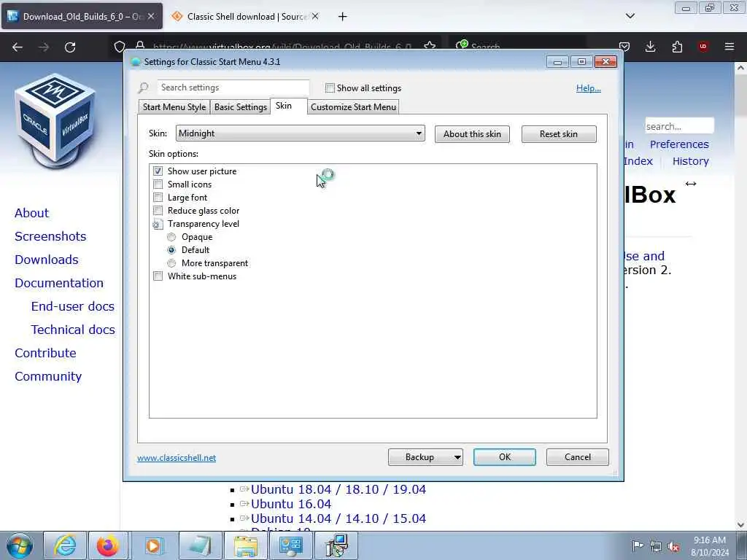Open the Backup dropdown button
The height and width of the screenshot is (560, 747).
tap(425, 457)
